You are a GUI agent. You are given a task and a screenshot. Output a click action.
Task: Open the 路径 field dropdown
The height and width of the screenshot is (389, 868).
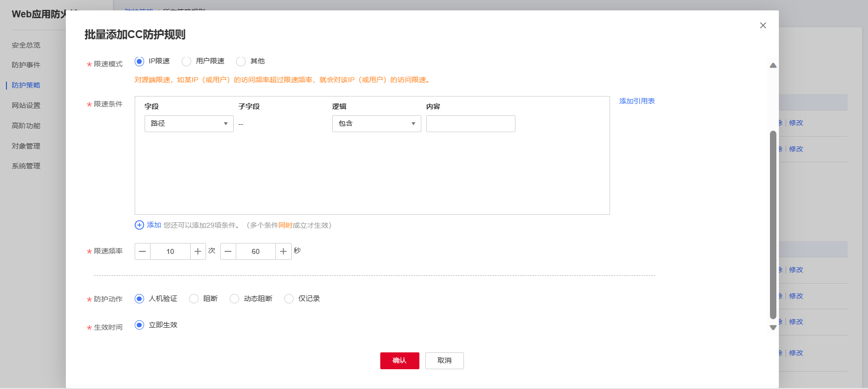click(x=189, y=124)
